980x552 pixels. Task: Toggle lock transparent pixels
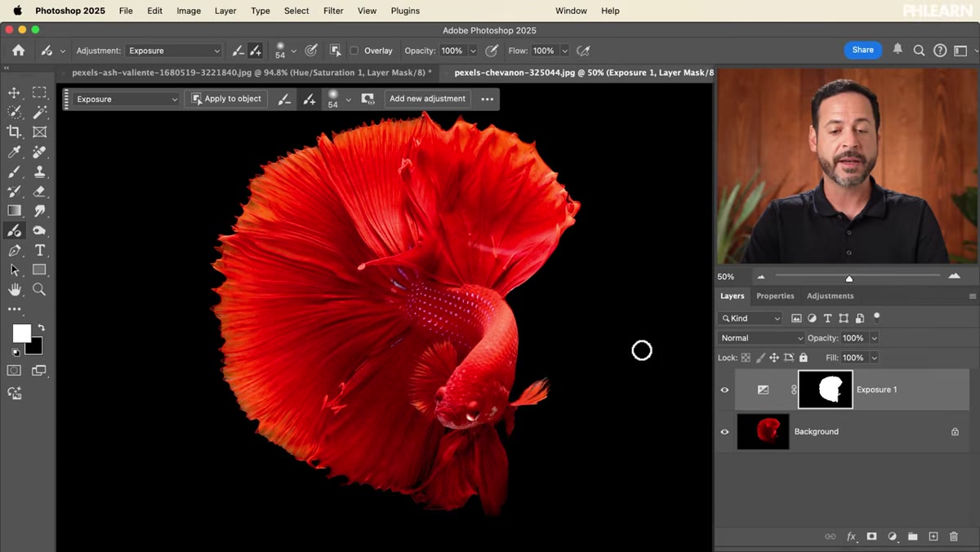point(746,358)
